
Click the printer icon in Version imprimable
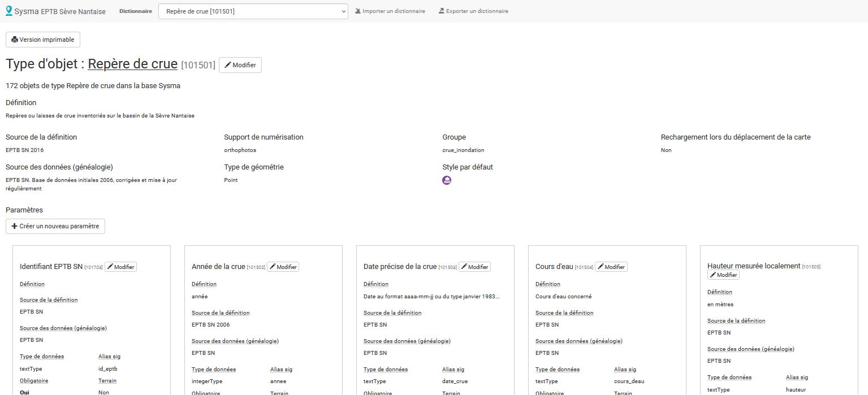pyautogui.click(x=15, y=40)
